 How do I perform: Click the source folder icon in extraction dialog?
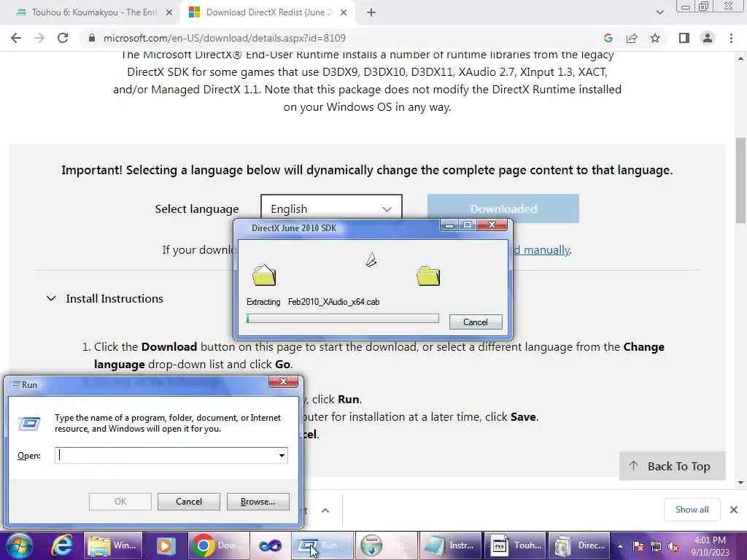(x=264, y=275)
